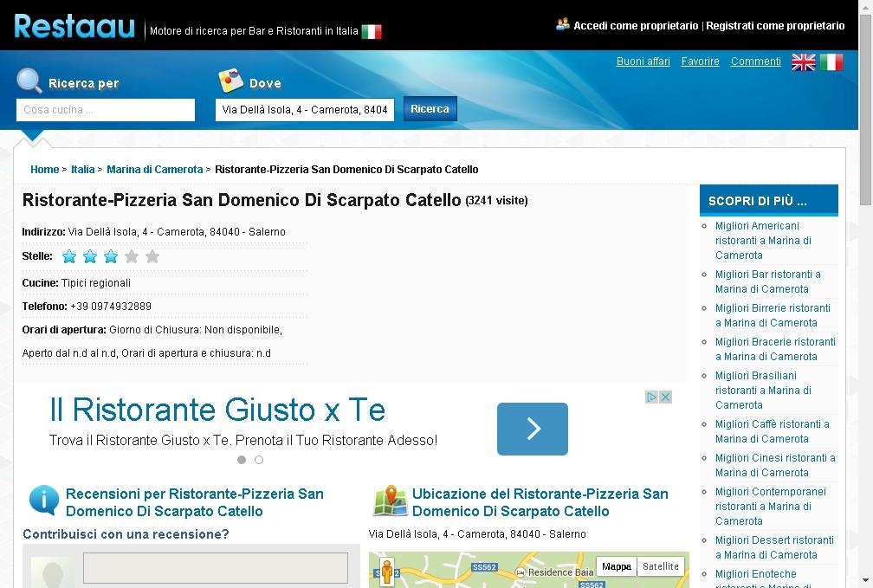Click the magnifier icon beside Ricerca per
This screenshot has height=588, width=873.
pyautogui.click(x=29, y=81)
